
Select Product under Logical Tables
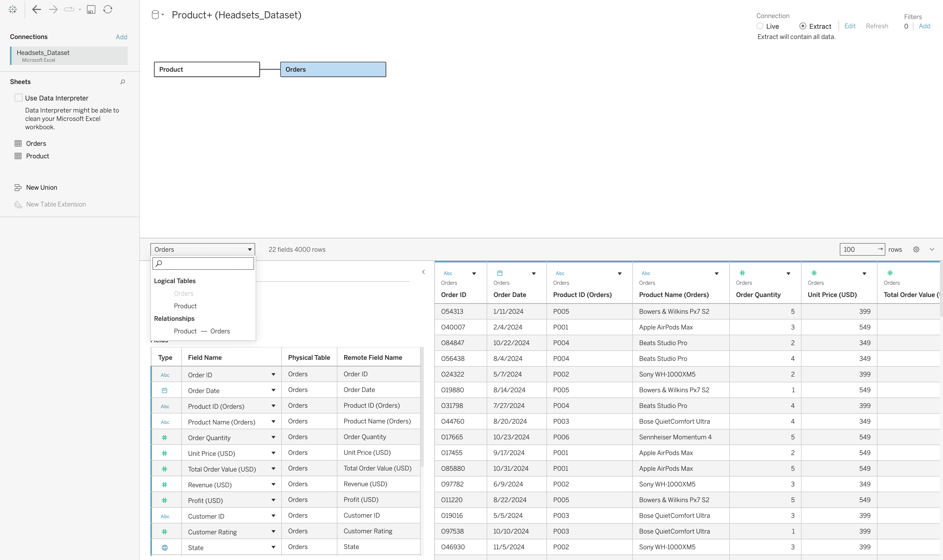point(185,306)
